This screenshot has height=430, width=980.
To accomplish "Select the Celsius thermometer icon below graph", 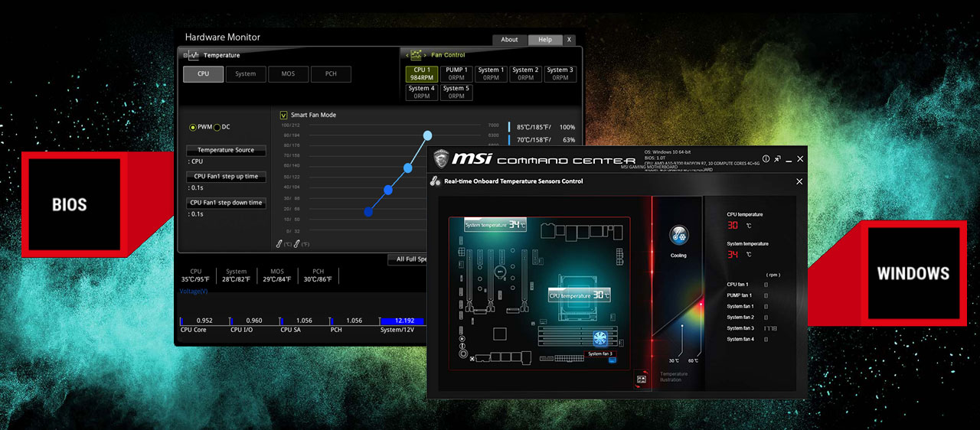I will (279, 243).
